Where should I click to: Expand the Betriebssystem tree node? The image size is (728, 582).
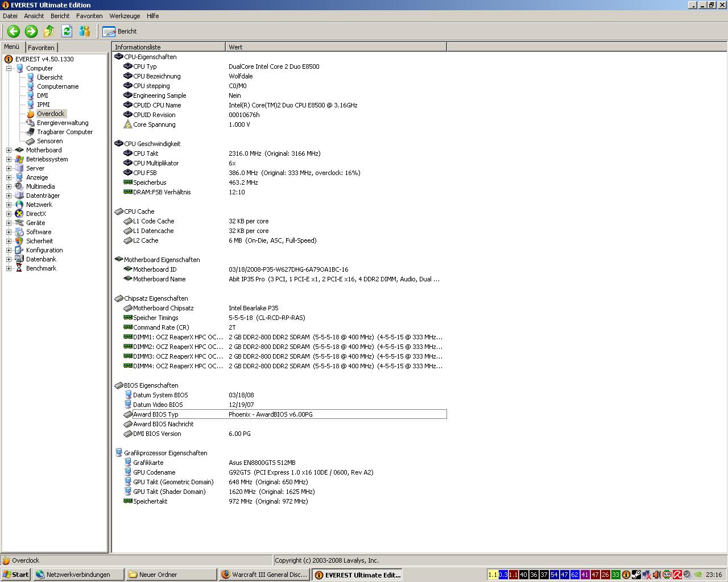(x=9, y=159)
